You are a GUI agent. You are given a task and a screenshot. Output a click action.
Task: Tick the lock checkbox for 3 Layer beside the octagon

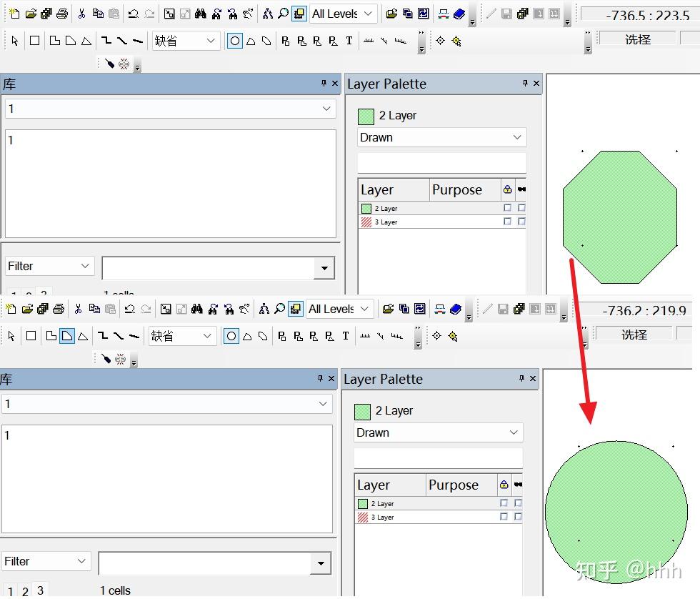tap(507, 222)
